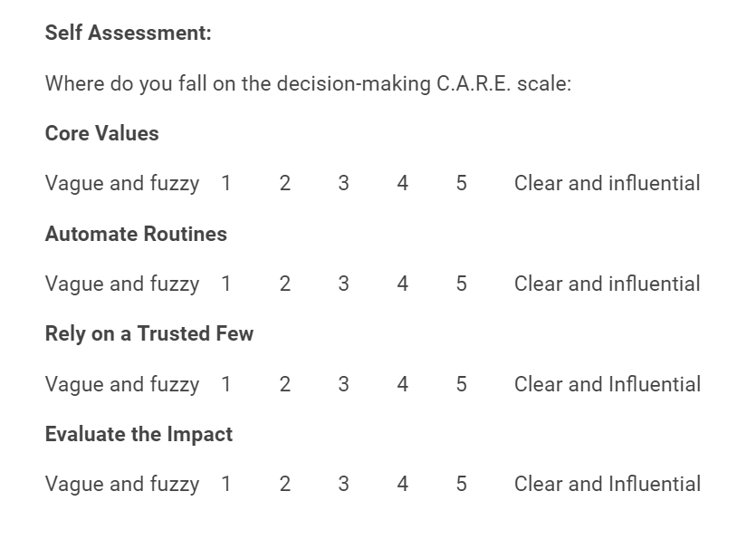Click 'Clear and influential' under Automate Routines
Screen dimensions: 756x549
607,284
